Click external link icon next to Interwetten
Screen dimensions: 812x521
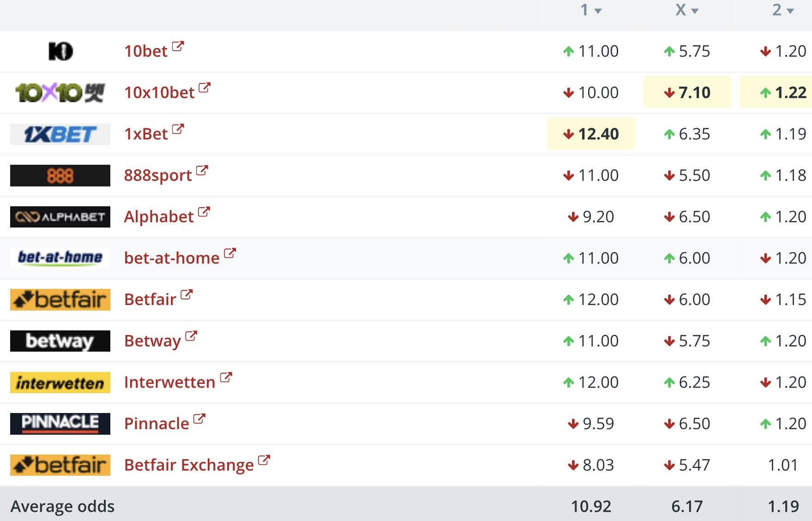point(226,377)
